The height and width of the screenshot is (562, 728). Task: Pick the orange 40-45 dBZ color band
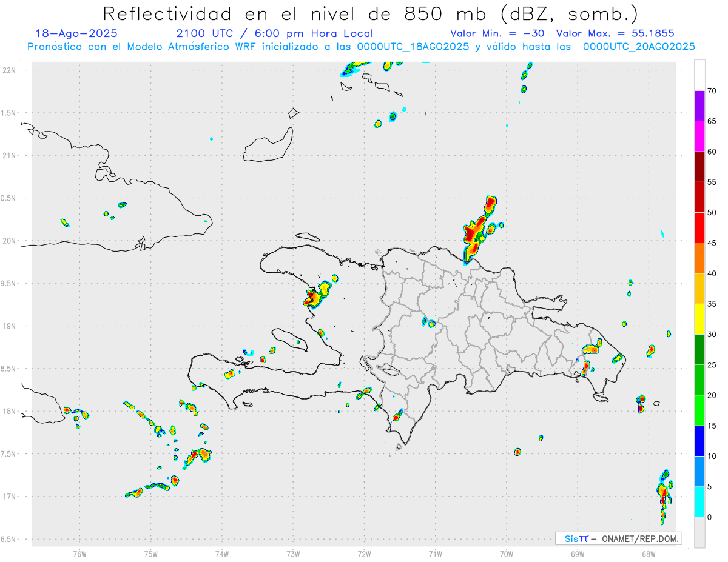699,258
